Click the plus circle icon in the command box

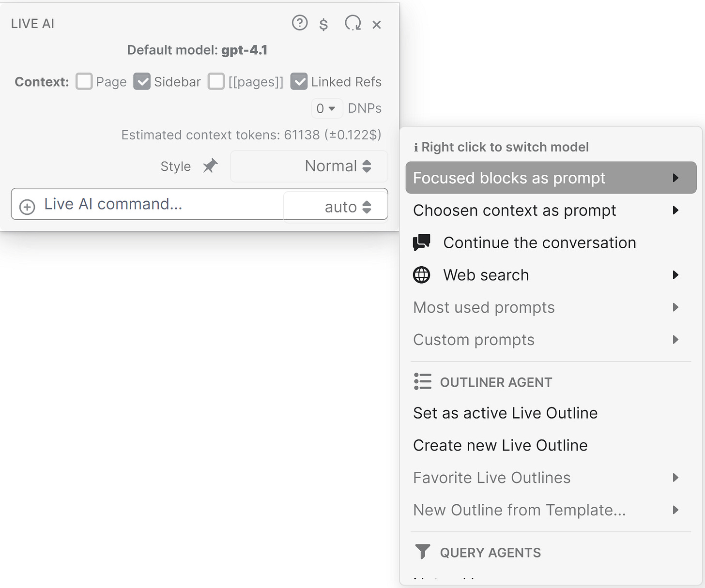click(x=27, y=207)
